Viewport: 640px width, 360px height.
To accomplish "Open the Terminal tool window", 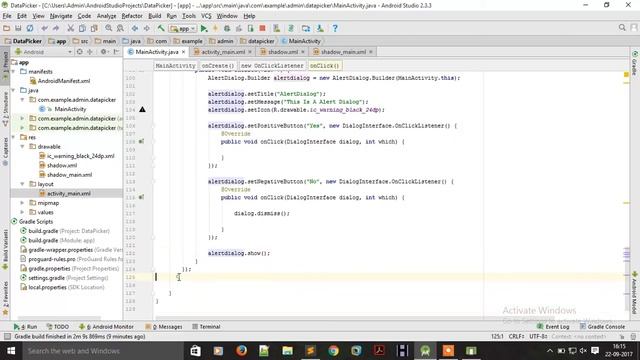I will (x=206, y=327).
